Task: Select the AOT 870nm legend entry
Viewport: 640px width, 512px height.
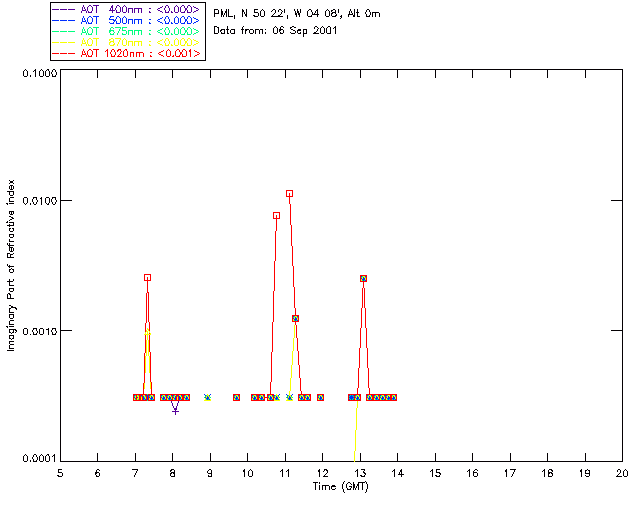Action: (127, 42)
